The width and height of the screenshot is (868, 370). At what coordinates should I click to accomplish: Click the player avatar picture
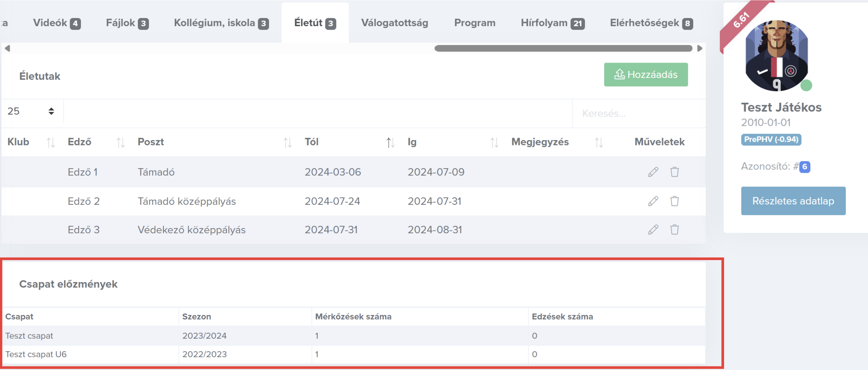point(776,56)
